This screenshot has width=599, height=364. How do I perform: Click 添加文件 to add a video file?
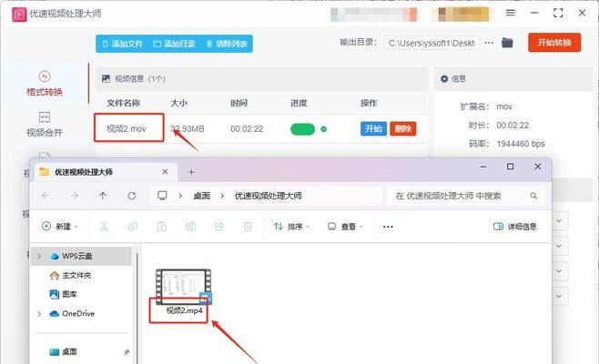(x=123, y=44)
